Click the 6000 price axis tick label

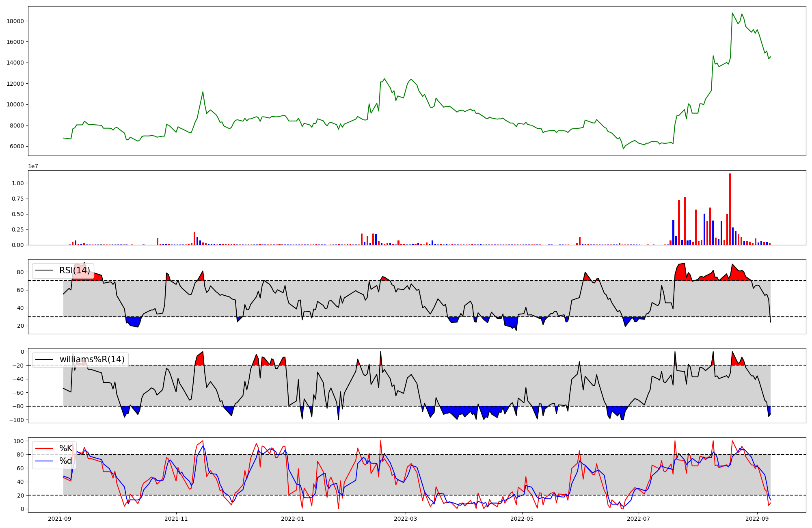point(17,146)
